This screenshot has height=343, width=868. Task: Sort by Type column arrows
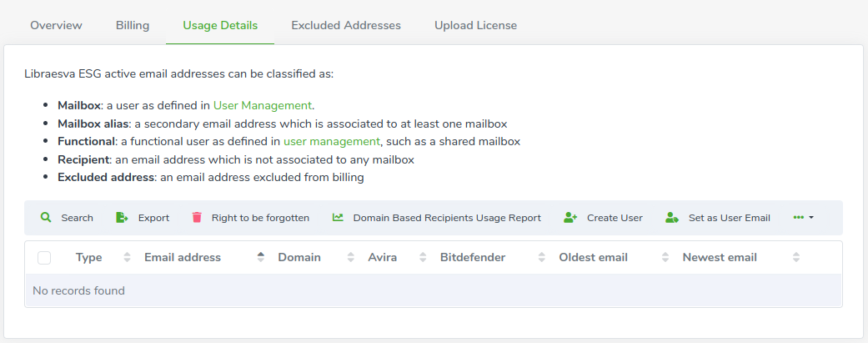click(x=127, y=257)
